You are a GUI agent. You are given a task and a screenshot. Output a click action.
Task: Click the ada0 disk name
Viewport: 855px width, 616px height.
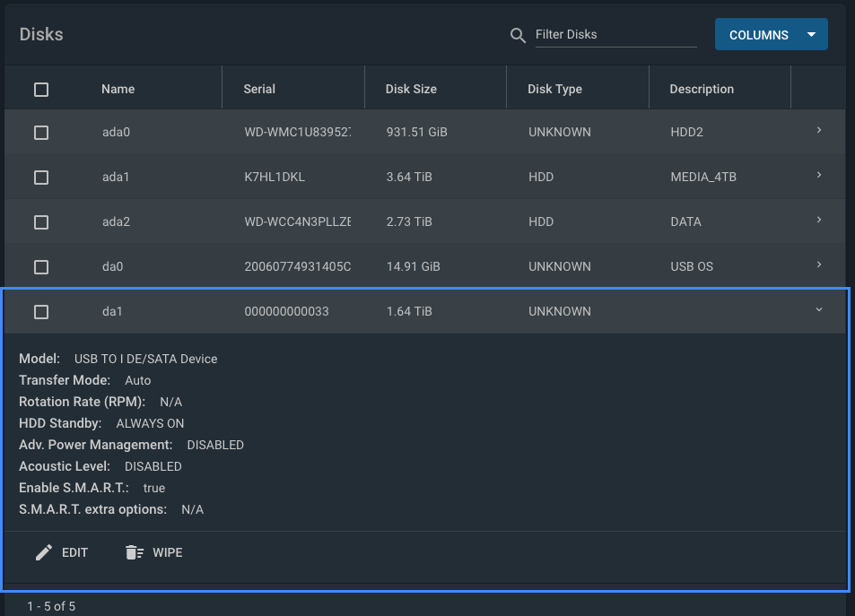116,132
